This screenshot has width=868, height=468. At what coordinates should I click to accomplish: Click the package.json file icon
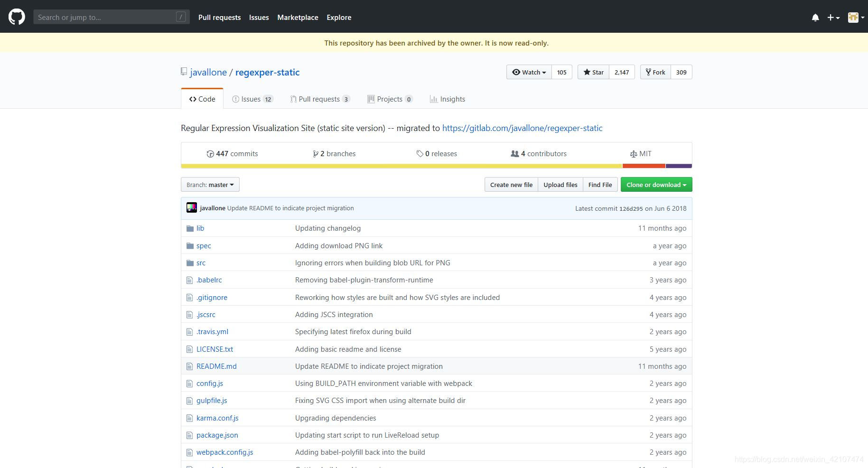click(190, 435)
